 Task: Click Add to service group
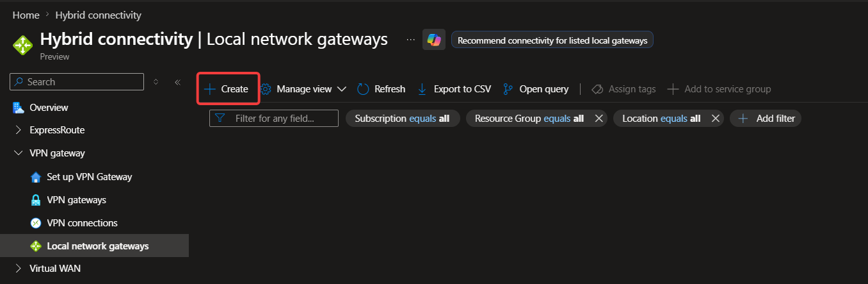click(719, 89)
